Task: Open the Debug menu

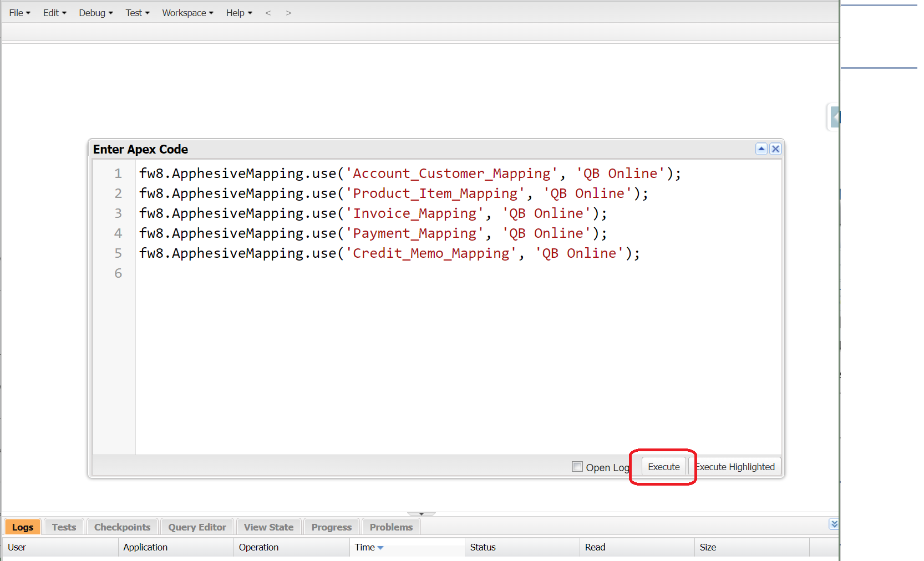Action: coord(96,13)
